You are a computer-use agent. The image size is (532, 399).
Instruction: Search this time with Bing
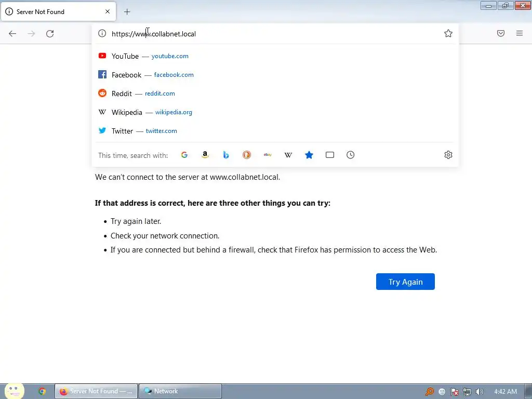[x=226, y=155]
